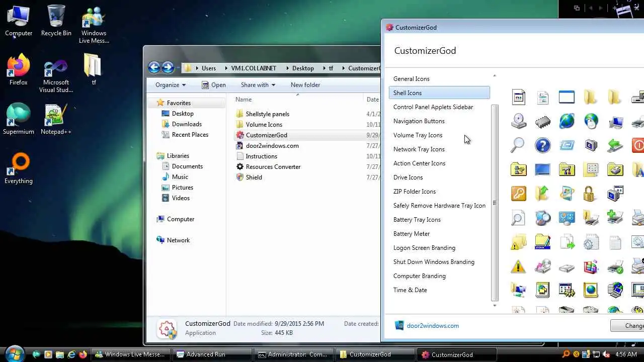Select the yellow warning triangle icon
Viewport: 644px width, 362px height.
pos(518,266)
